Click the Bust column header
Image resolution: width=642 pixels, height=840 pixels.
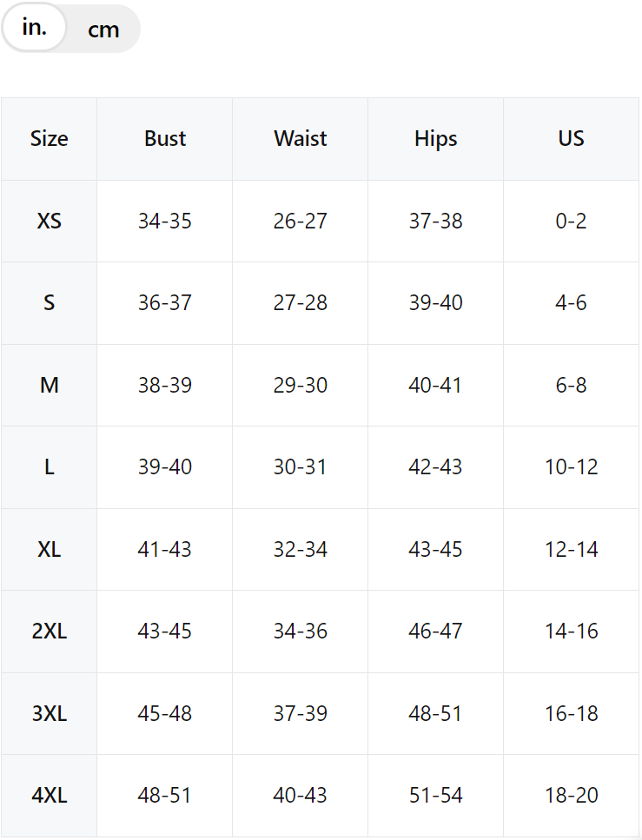coord(165,139)
